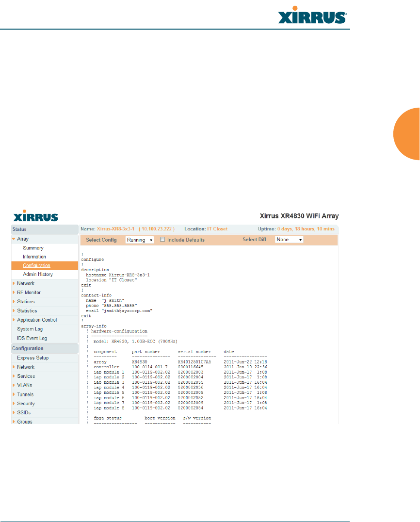Click the model XR4830 1.0GB-ECC line
The height and width of the screenshot is (522, 420).
135,342
